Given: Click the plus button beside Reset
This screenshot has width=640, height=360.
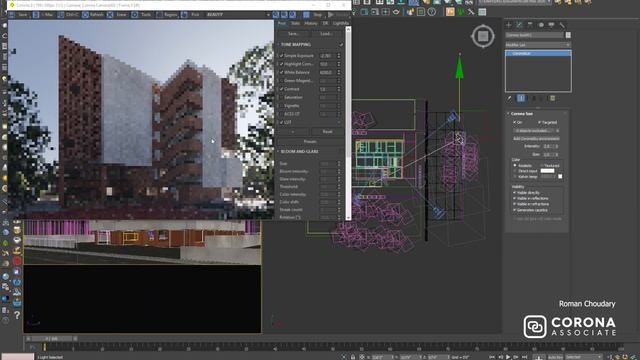Looking at the screenshot, I should (293, 132).
